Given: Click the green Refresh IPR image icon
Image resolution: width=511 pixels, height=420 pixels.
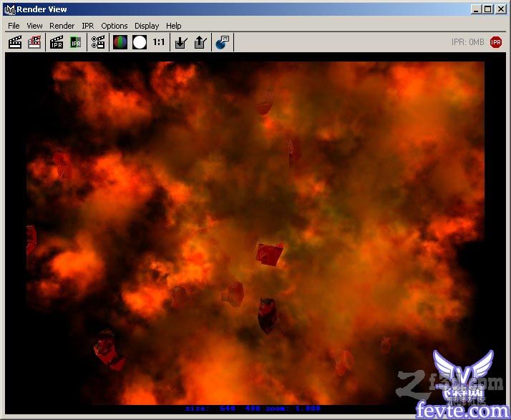Looking at the screenshot, I should point(76,42).
